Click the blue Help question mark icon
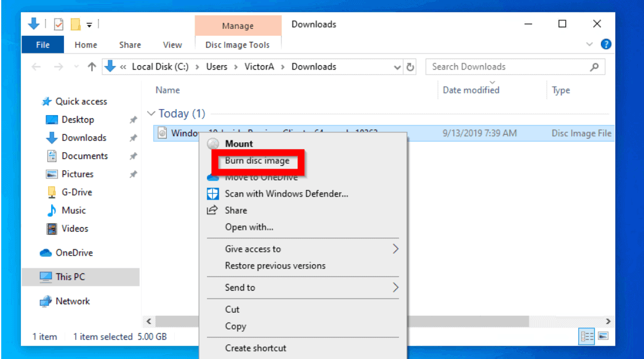Screen dimensions: 644x359 (x=606, y=44)
